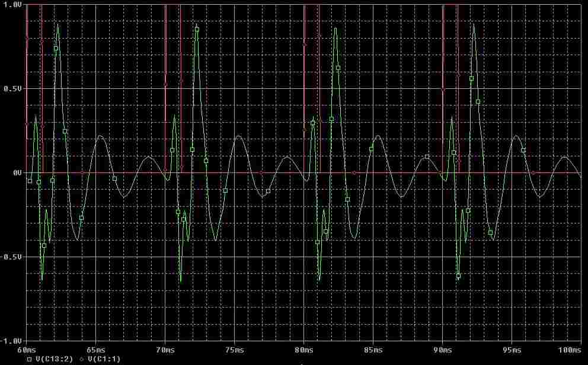This screenshot has width=588, height=365.
Task: Click the 85ms label on X axis
Action: [x=373, y=350]
